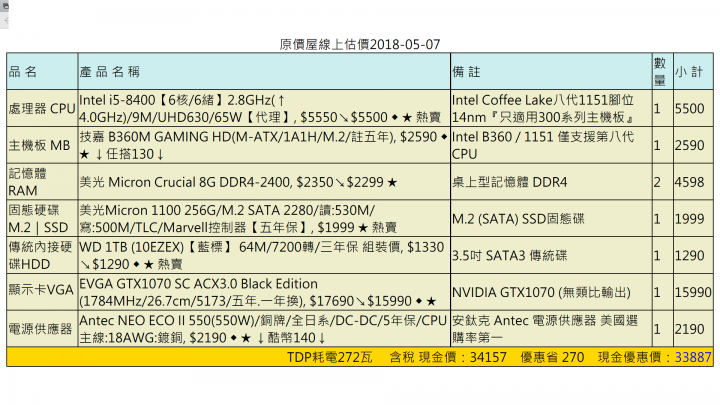720x405 pixels.
Task: Click the blue 33887 discounted cash price
Action: coord(693,357)
